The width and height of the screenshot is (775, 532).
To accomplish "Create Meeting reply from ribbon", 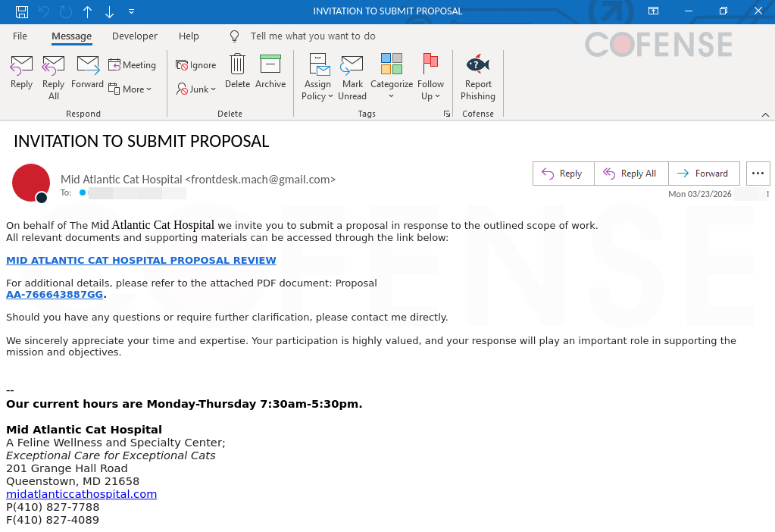I will pyautogui.click(x=132, y=64).
